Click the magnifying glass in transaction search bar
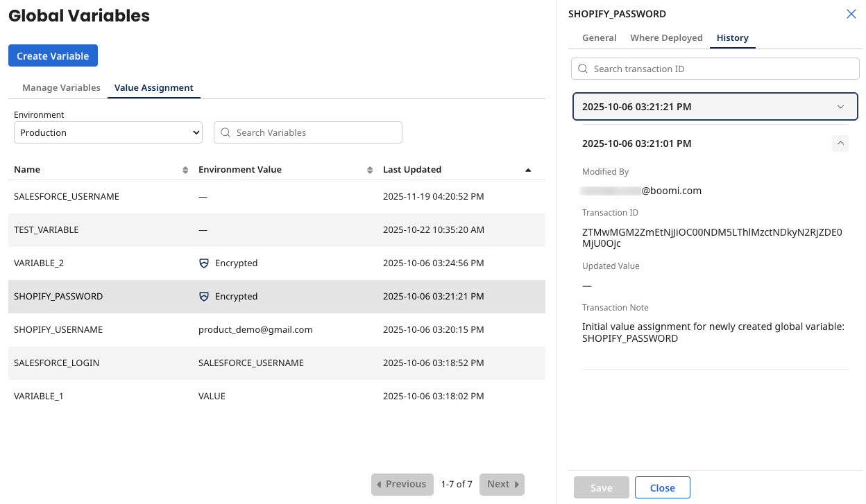Viewport: 866px width, 504px height. click(x=583, y=69)
